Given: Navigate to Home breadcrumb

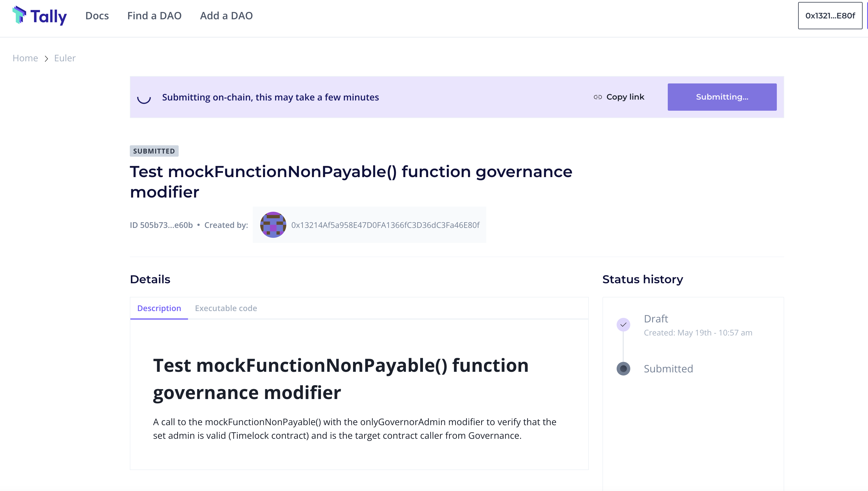Looking at the screenshot, I should click(x=25, y=58).
